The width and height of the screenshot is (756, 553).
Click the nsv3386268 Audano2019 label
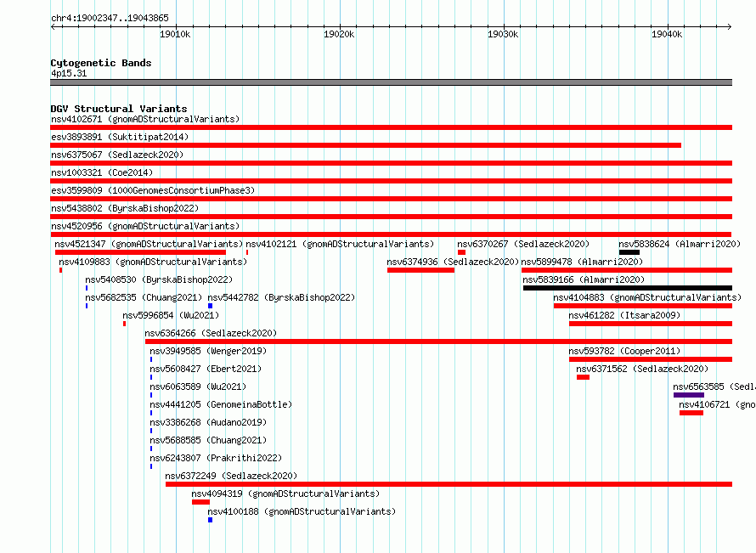[208, 422]
